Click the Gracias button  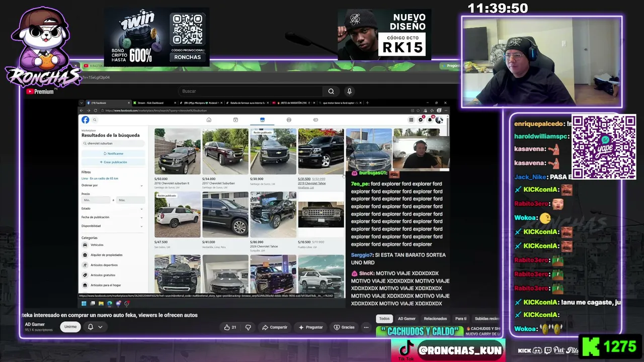pyautogui.click(x=344, y=327)
